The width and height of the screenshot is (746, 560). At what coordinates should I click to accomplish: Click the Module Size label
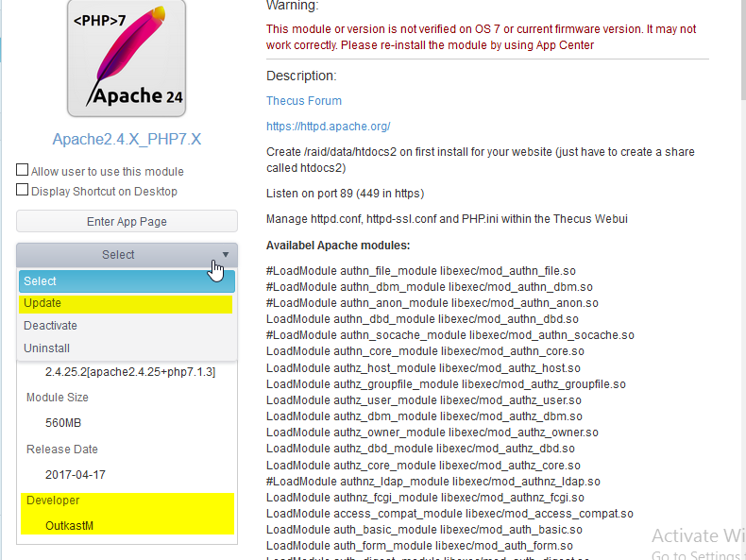click(x=57, y=398)
